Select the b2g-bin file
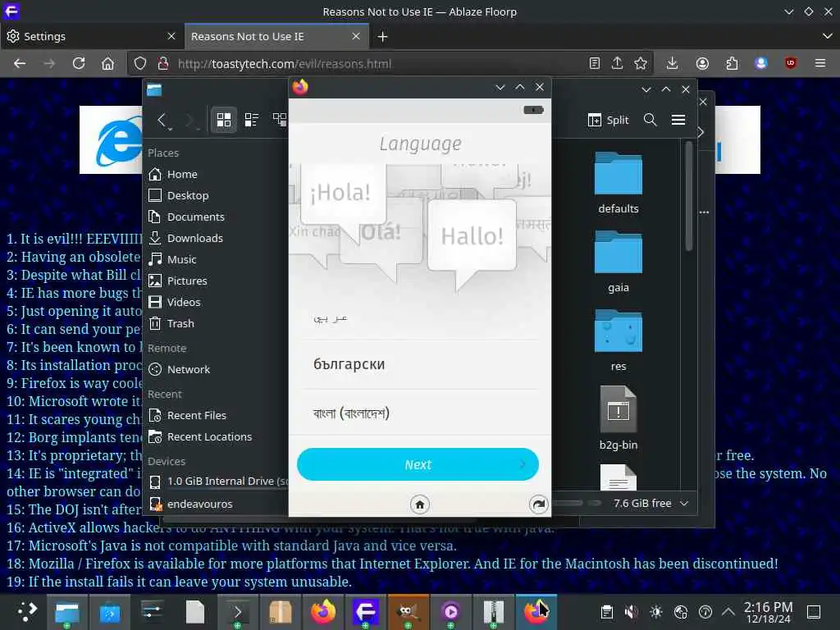This screenshot has width=840, height=630. click(x=619, y=419)
